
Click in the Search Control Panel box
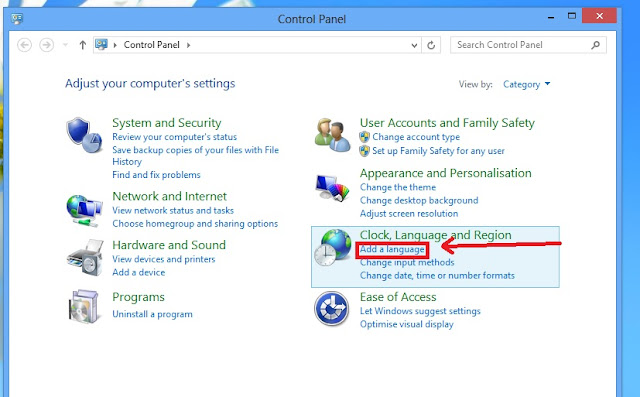(x=528, y=45)
